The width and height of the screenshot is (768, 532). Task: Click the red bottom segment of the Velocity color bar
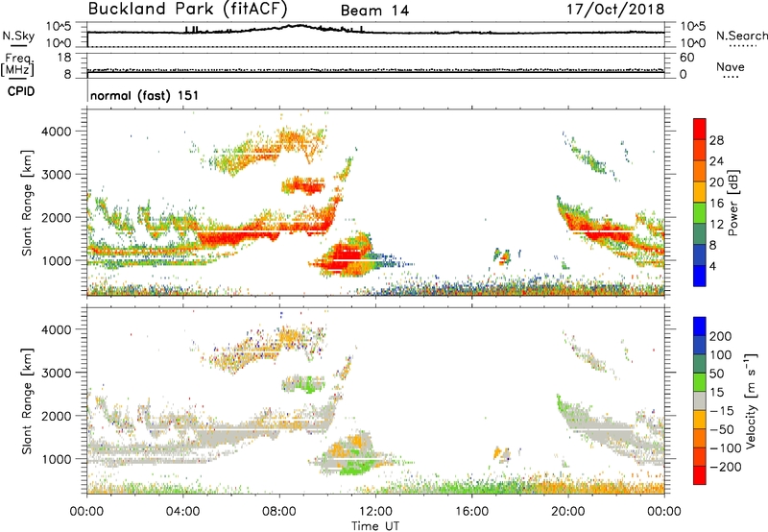700,475
